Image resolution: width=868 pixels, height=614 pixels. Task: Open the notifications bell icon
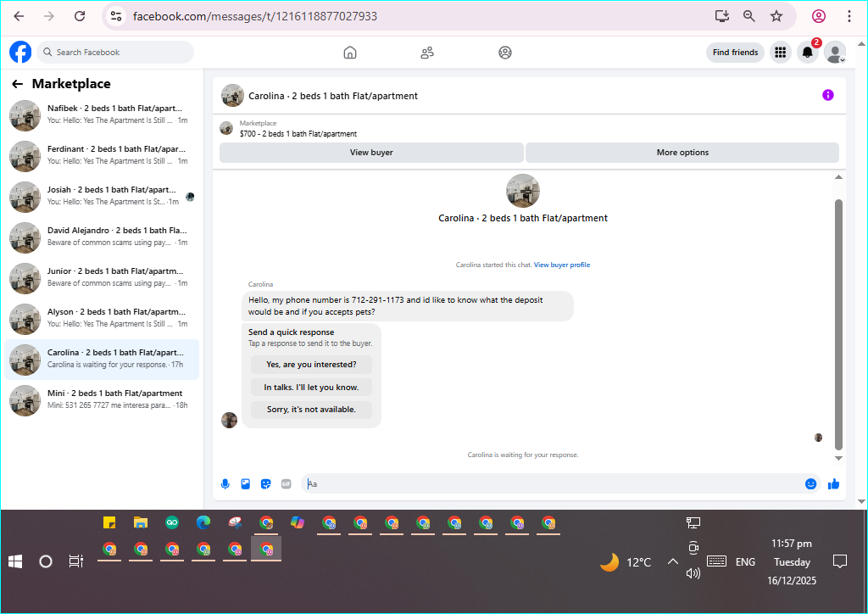808,53
